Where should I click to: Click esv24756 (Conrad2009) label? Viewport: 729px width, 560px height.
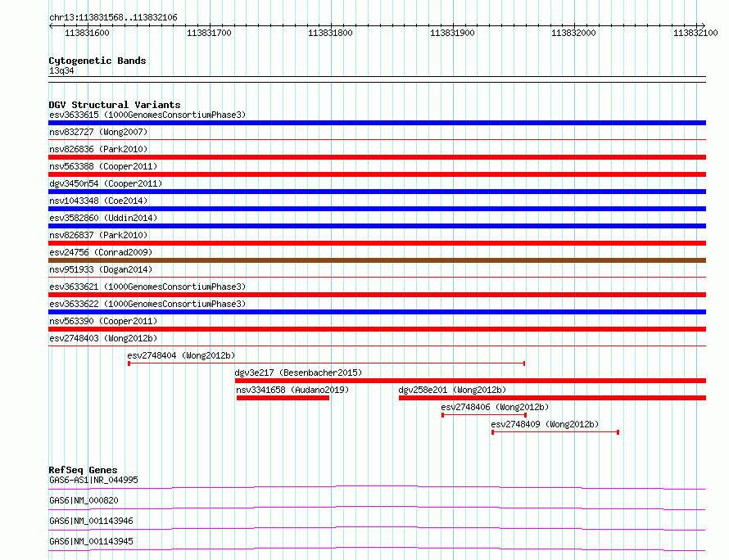(x=101, y=252)
